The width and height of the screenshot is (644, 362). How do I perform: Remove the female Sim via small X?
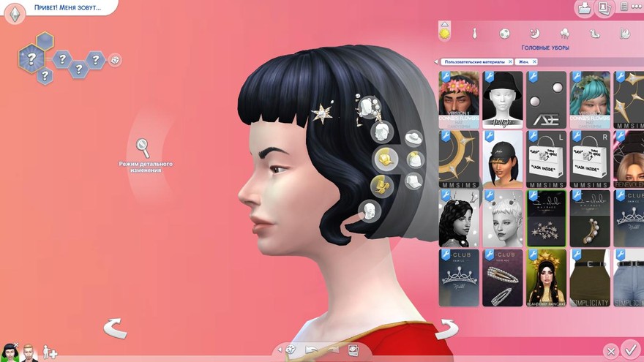coord(16,344)
